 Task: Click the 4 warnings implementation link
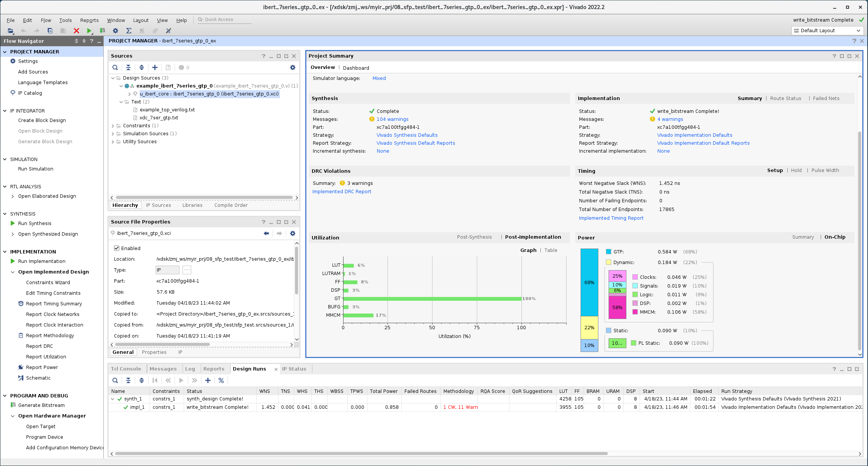click(x=670, y=119)
